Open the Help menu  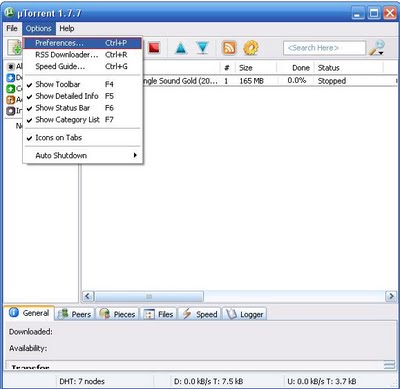point(67,29)
